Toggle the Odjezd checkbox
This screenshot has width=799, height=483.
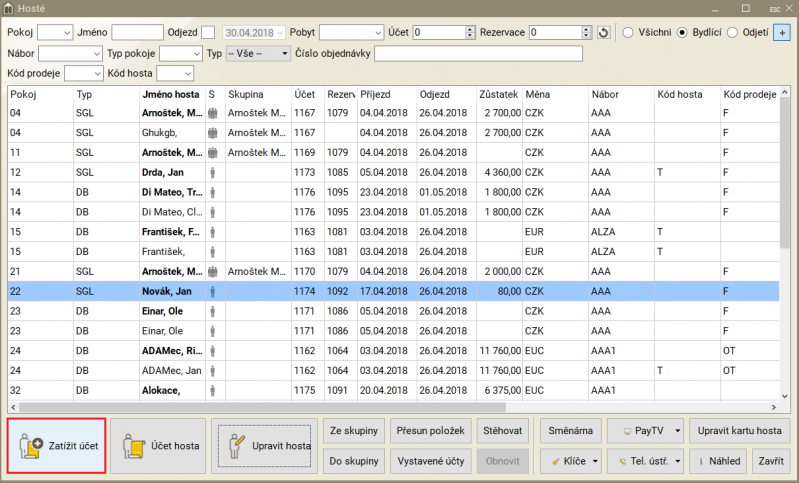tap(208, 33)
